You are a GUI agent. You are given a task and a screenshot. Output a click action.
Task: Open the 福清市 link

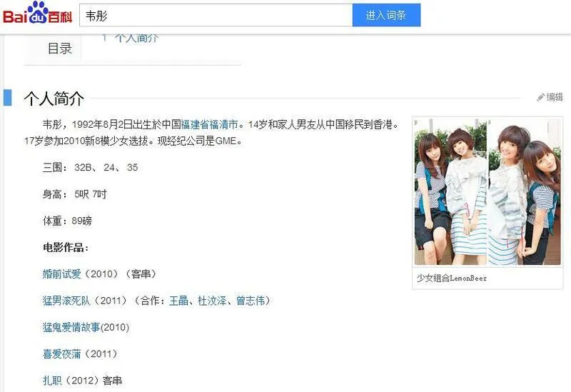point(224,124)
